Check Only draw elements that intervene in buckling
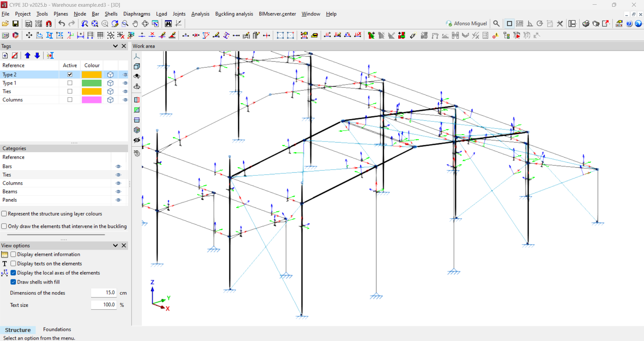The width and height of the screenshot is (644, 341). pyautogui.click(x=4, y=226)
